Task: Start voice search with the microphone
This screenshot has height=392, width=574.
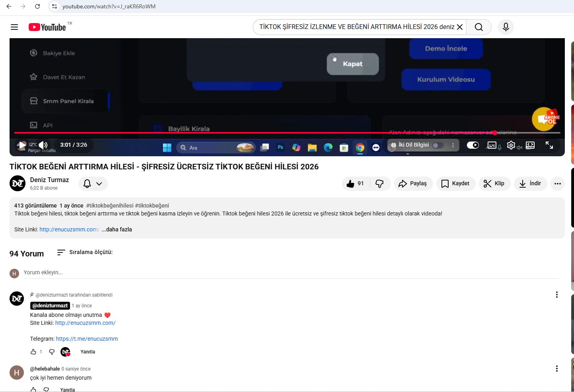Action: (506, 27)
